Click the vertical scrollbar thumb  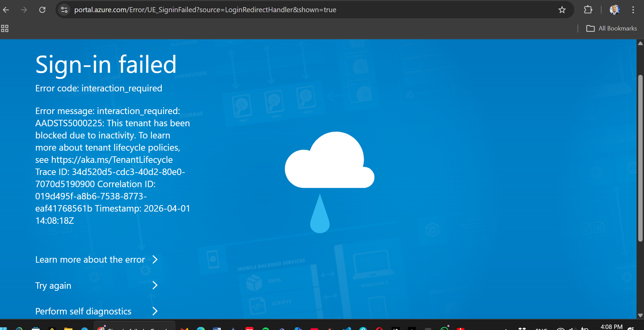[640, 158]
